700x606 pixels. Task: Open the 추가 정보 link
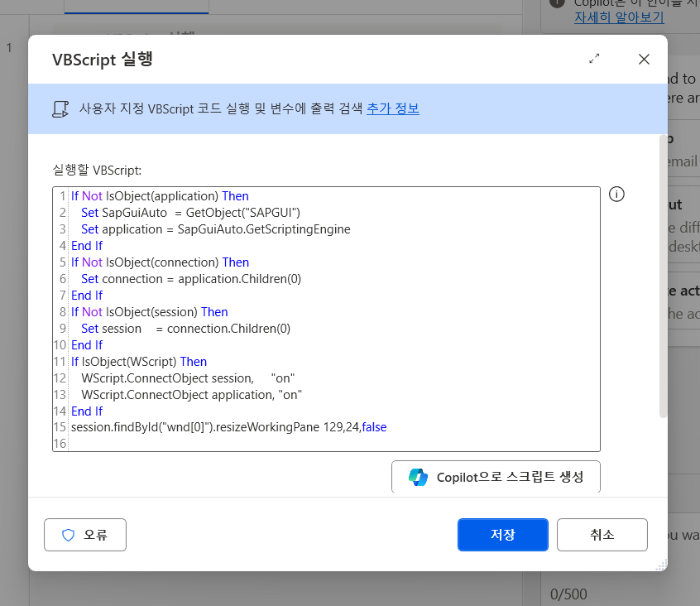393,108
